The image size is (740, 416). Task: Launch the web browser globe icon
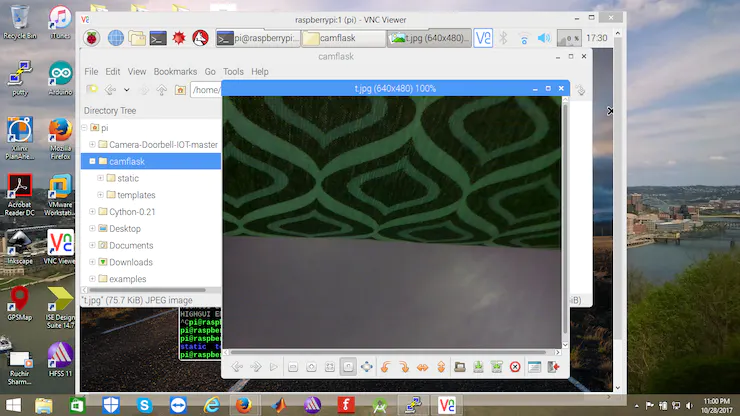[116, 38]
